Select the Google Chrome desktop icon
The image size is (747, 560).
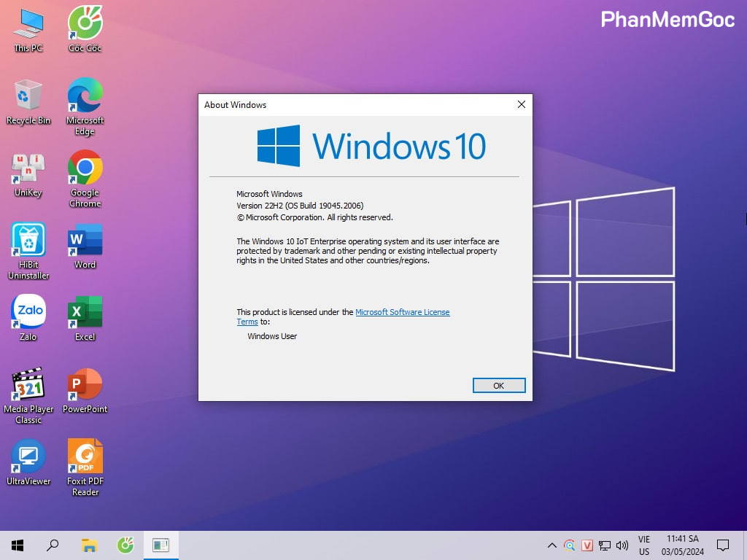pyautogui.click(x=85, y=169)
